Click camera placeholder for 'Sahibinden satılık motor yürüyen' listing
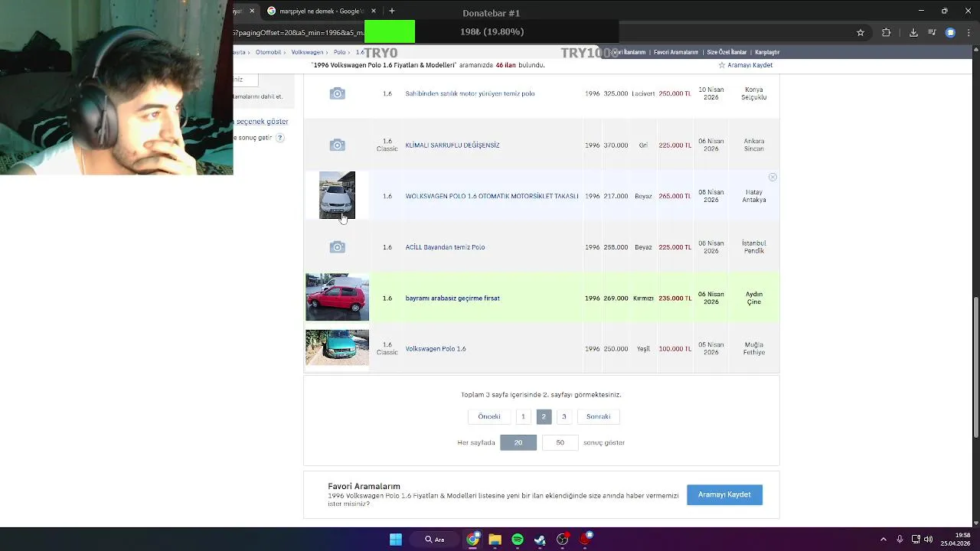The width and height of the screenshot is (980, 551). (337, 93)
